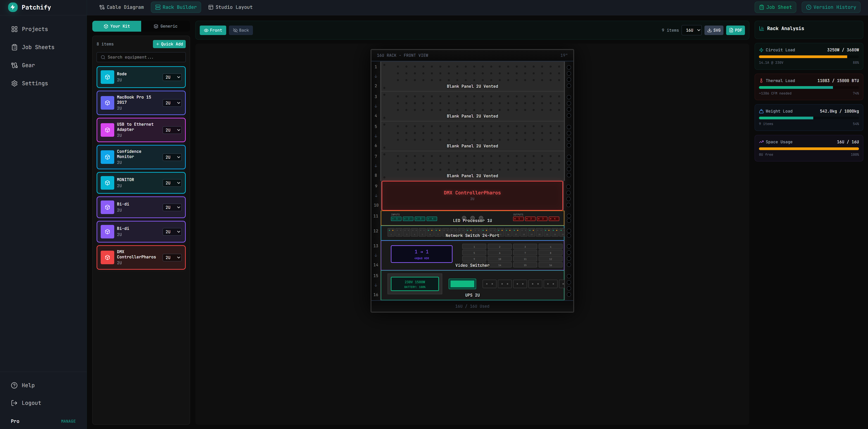
Task: Click the Search equipment input field
Action: [x=141, y=57]
